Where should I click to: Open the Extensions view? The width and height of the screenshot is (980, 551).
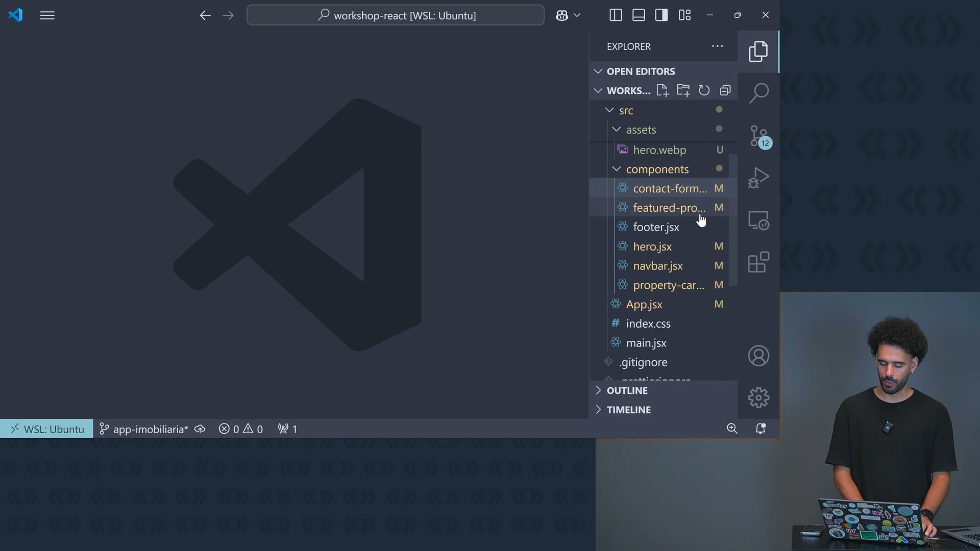tap(758, 262)
